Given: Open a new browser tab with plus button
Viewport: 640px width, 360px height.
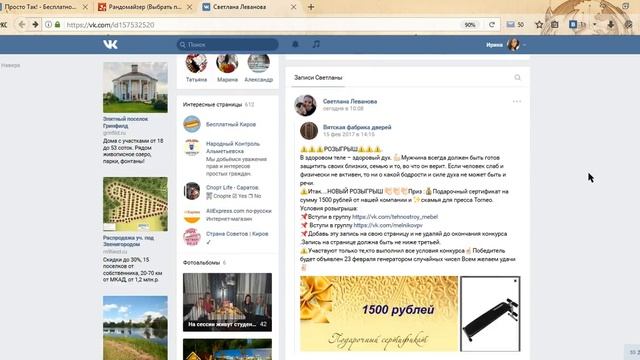Looking at the screenshot, I should pyautogui.click(x=311, y=7).
